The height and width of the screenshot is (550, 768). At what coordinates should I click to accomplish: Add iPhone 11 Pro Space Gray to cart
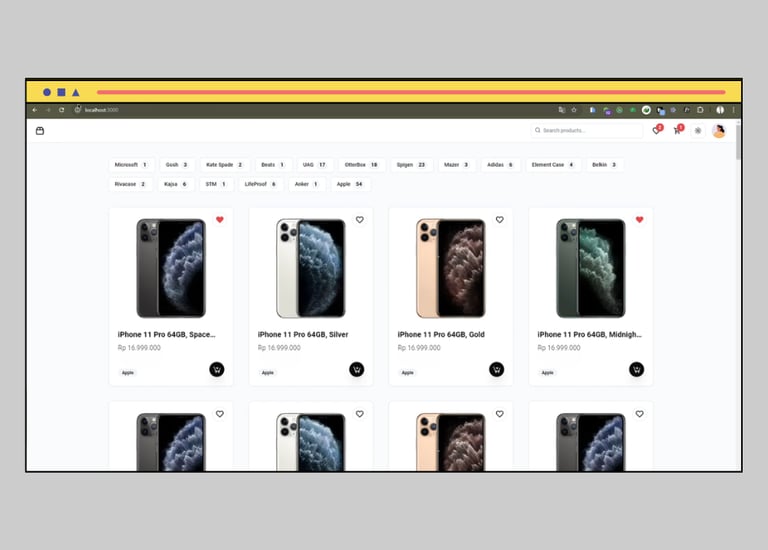click(217, 369)
